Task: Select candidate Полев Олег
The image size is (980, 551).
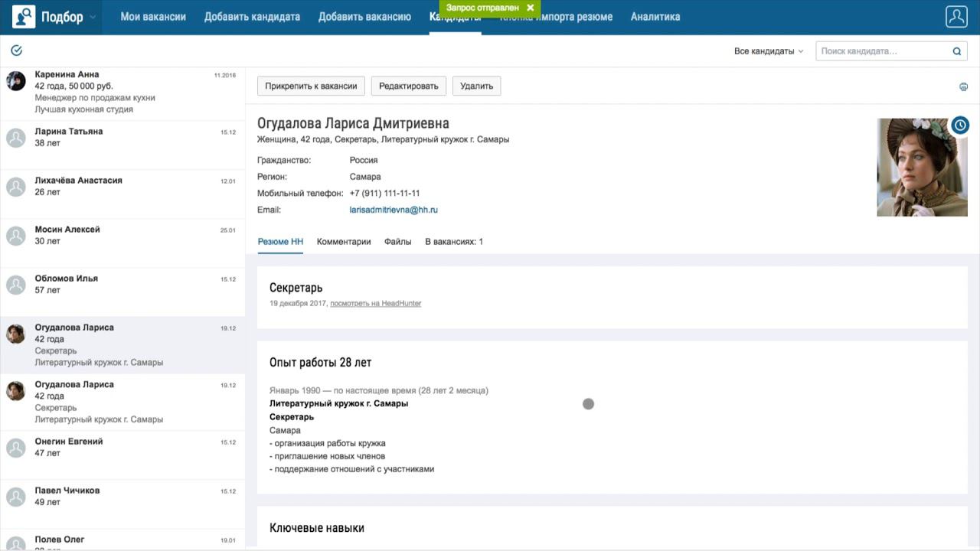Action: 122,540
